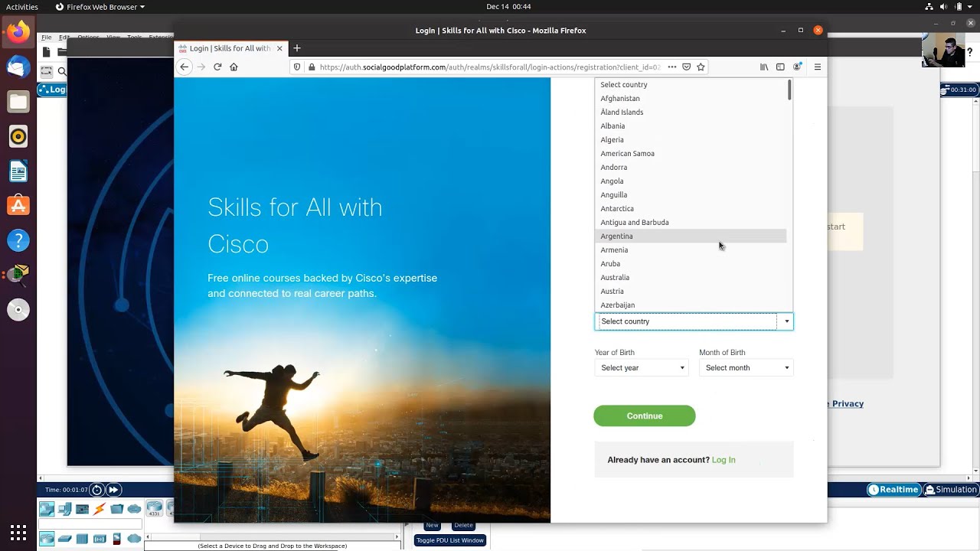Show site security padlock info
The image size is (980, 551).
(x=312, y=67)
